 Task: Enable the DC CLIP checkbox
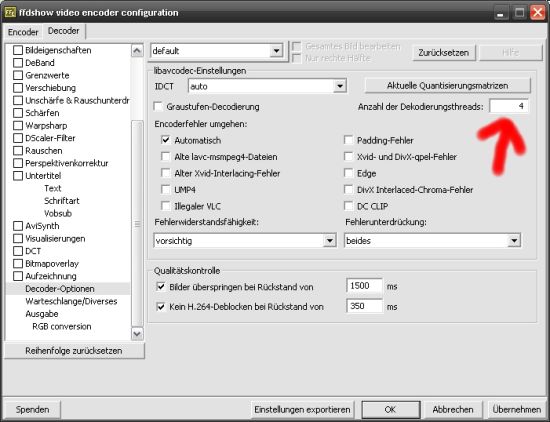[x=348, y=206]
